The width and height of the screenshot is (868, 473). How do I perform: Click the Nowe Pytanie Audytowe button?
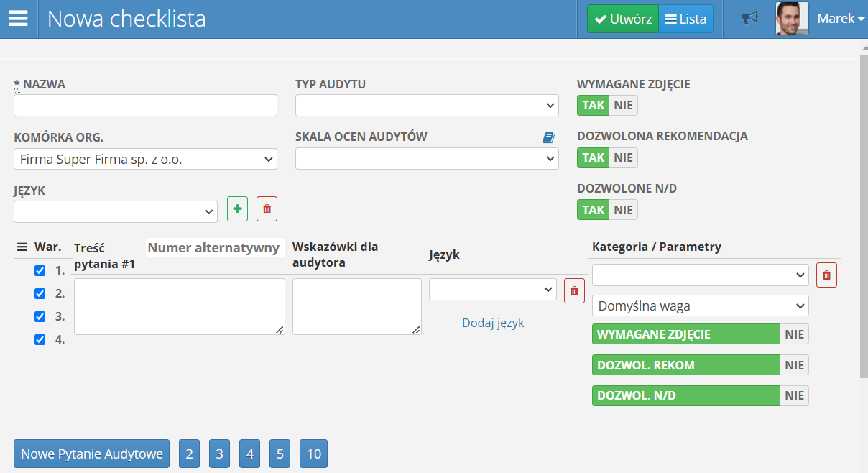coord(91,454)
